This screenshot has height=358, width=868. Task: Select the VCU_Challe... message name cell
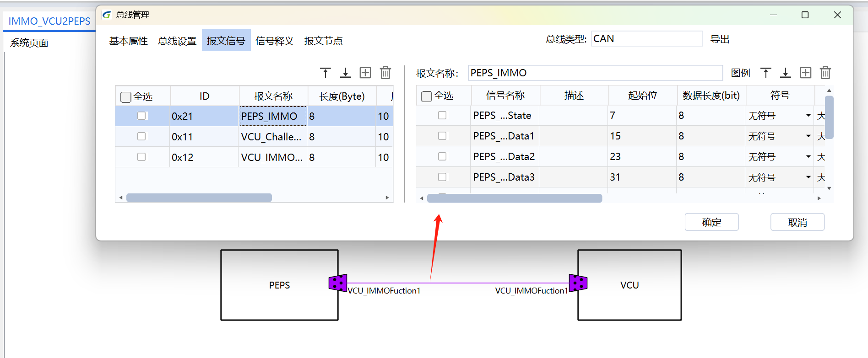(x=273, y=137)
